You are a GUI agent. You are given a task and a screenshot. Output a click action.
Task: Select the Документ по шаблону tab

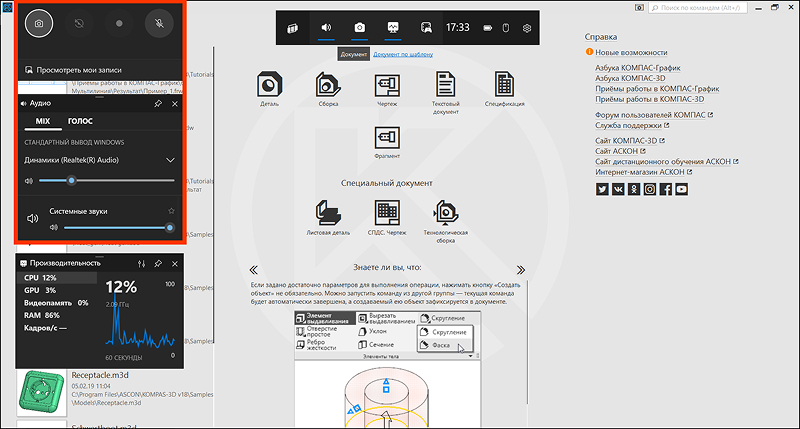(x=403, y=54)
